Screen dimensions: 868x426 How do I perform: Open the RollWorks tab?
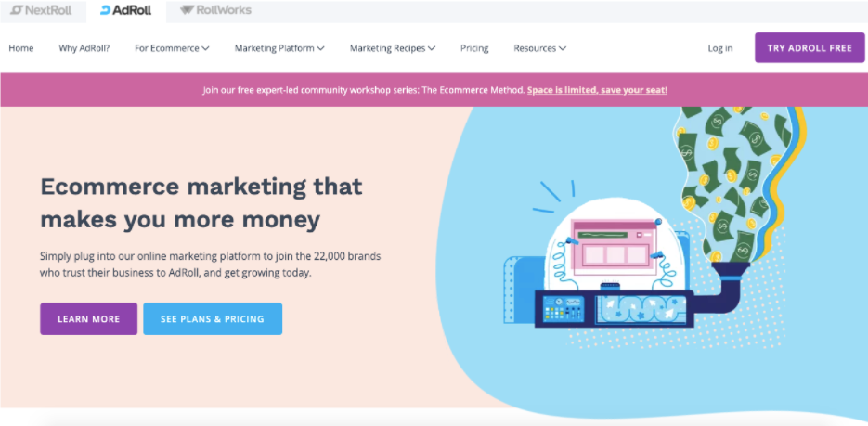[215, 10]
